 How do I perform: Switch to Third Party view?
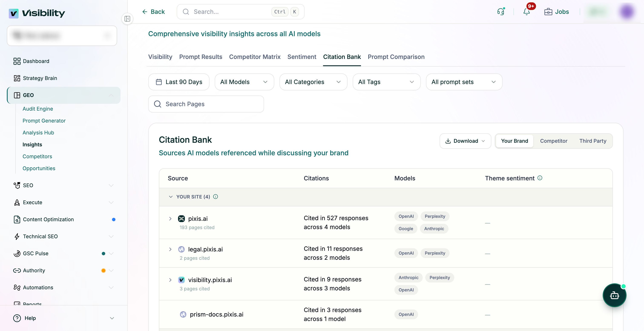pyautogui.click(x=593, y=141)
